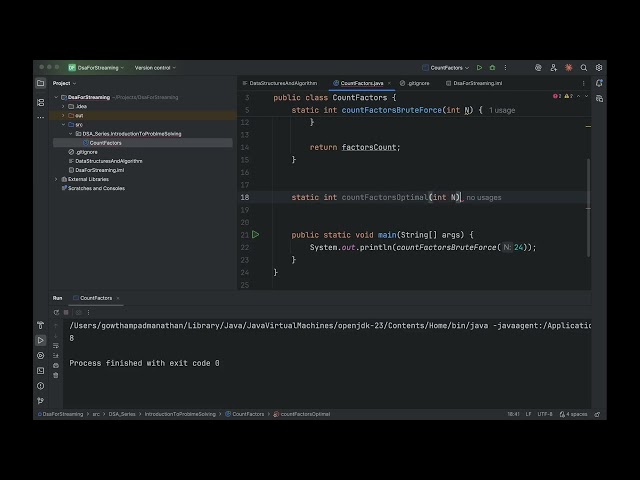
Task: Toggle read-only lock in status bar
Action: click(x=597, y=414)
